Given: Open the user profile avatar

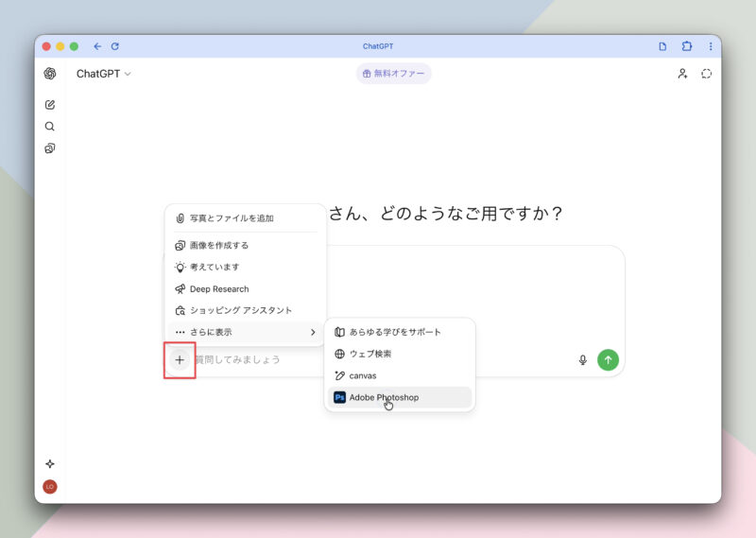Looking at the screenshot, I should tap(50, 486).
